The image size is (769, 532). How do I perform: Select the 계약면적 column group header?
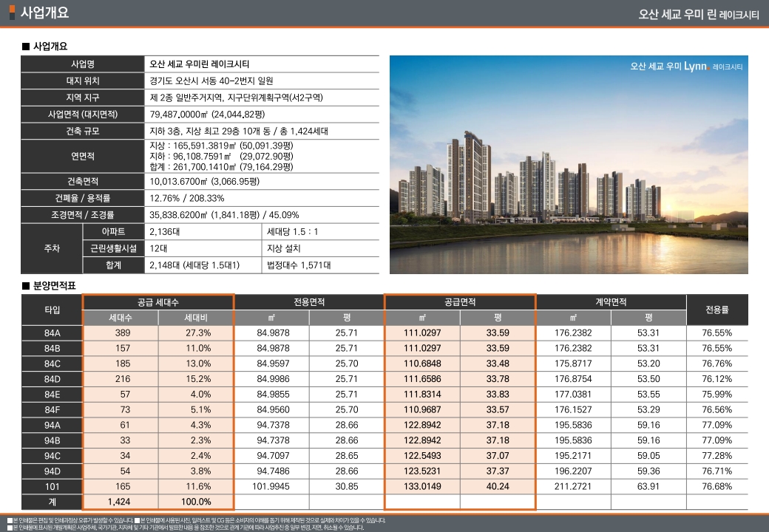(611, 302)
